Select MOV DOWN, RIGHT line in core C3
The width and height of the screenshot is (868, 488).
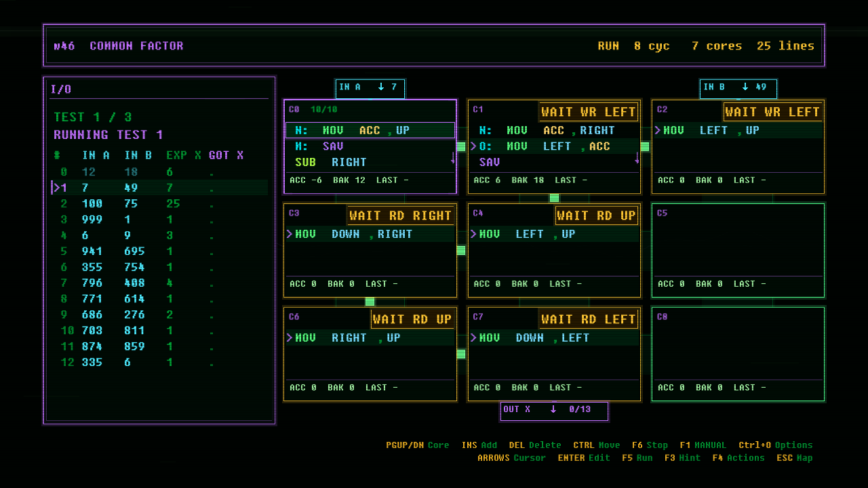coord(370,234)
